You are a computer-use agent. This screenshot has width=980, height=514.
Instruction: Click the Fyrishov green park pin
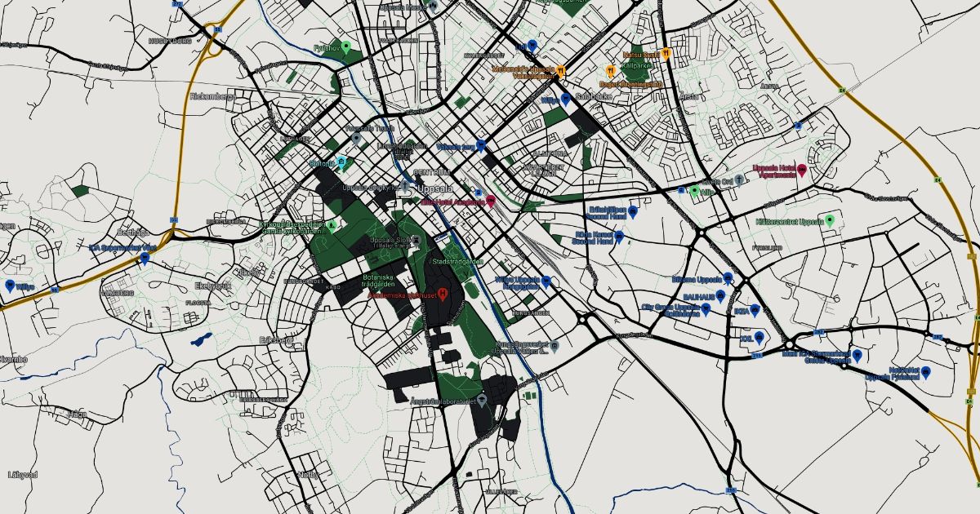[x=346, y=47]
